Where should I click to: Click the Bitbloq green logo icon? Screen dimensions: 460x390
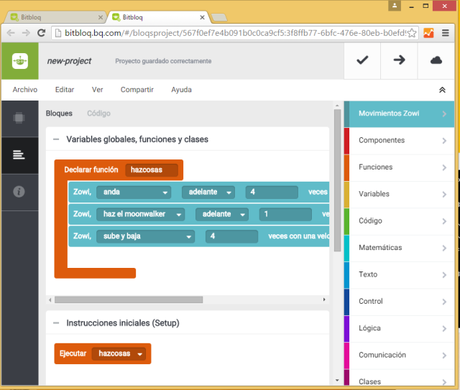pos(20,61)
